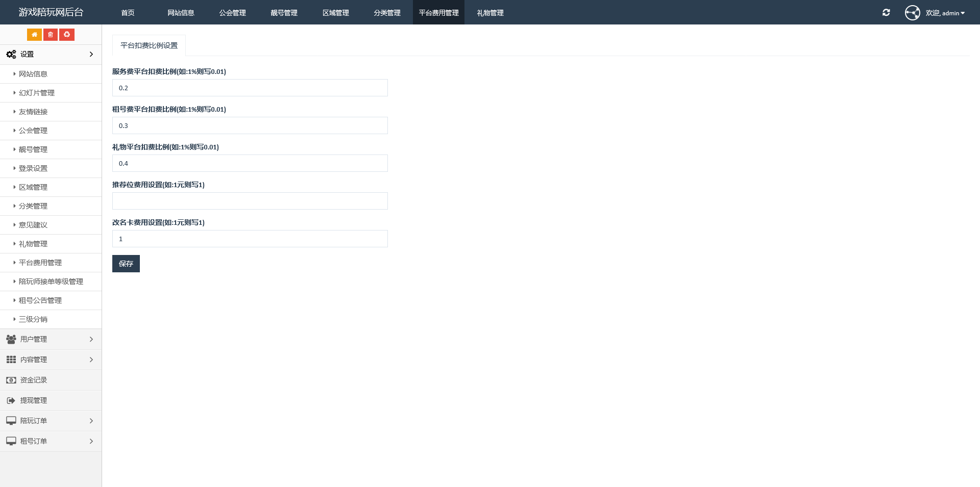The width and height of the screenshot is (980, 487).
Task: Click the red recycle icon button
Action: (x=67, y=35)
